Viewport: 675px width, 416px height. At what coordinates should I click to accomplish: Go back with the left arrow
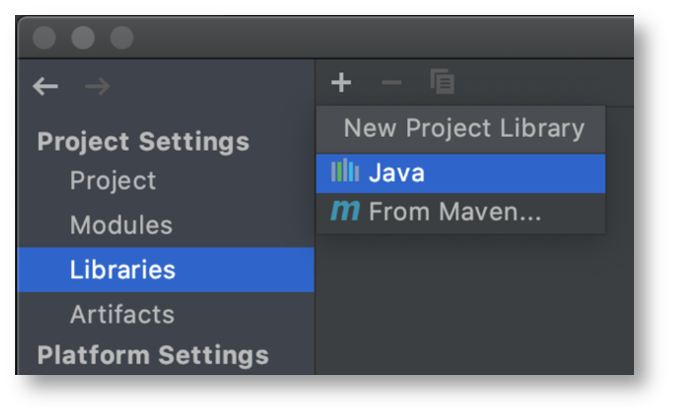pyautogui.click(x=45, y=86)
